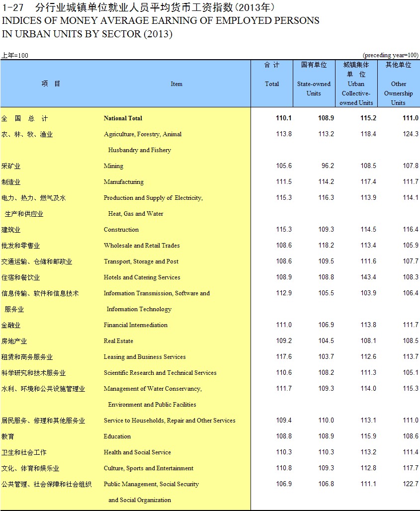Image resolution: width=420 pixels, height=511 pixels.
Task: Click the Hotels collective value 143.4
Action: [x=368, y=277]
